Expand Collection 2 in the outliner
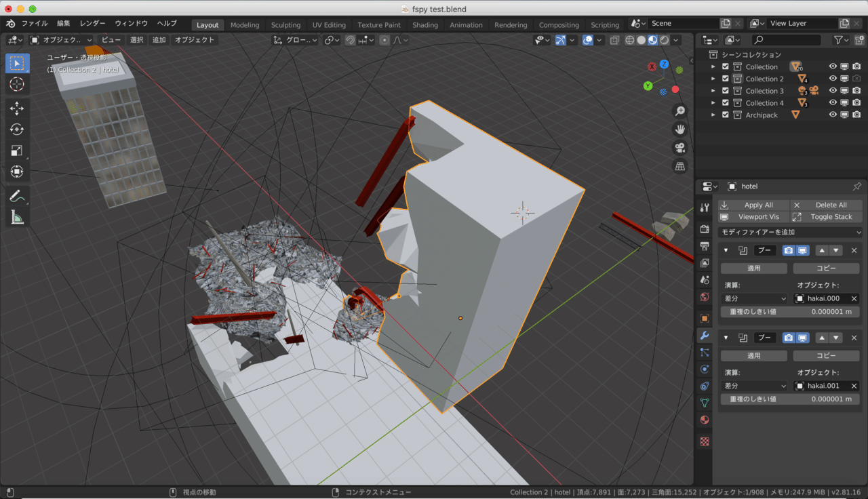Image resolution: width=868 pixels, height=499 pixels. pyautogui.click(x=713, y=79)
